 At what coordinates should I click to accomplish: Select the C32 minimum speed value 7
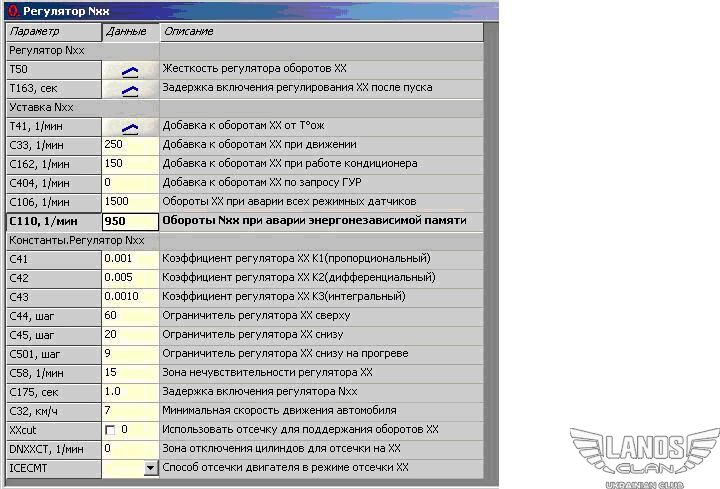point(130,410)
